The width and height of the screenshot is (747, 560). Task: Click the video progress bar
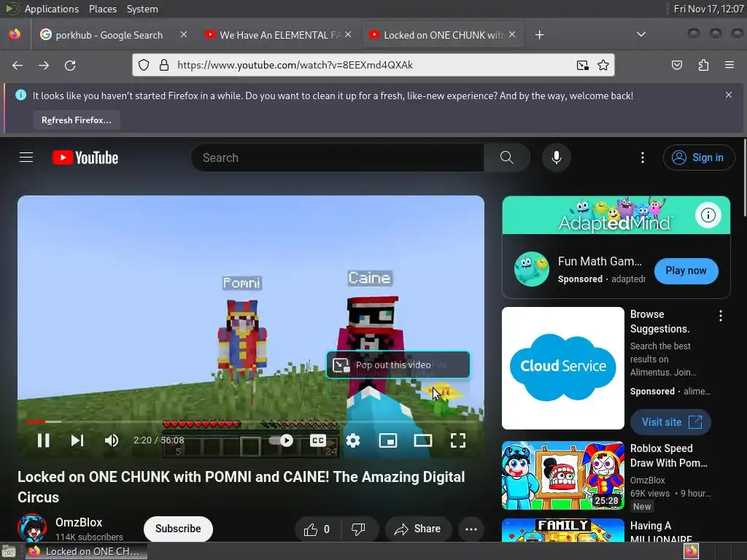click(251, 421)
